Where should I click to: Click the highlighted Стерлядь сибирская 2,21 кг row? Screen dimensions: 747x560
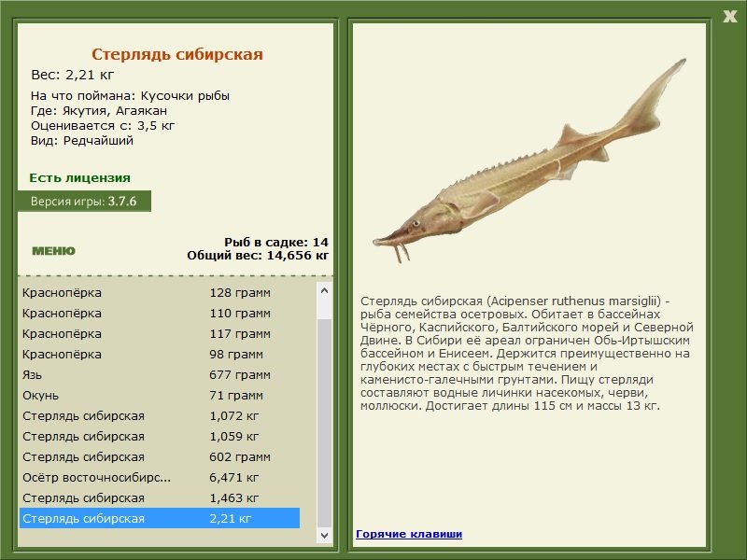(160, 518)
